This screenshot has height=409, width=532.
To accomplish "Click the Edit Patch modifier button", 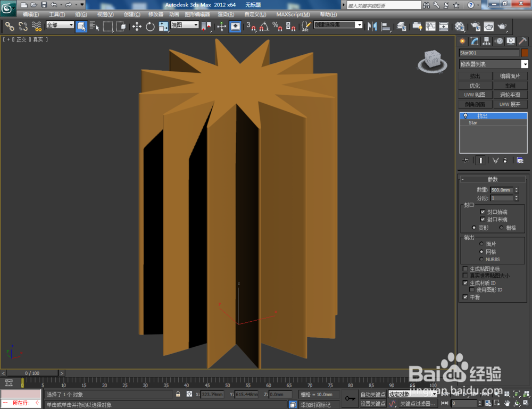I will [x=510, y=76].
